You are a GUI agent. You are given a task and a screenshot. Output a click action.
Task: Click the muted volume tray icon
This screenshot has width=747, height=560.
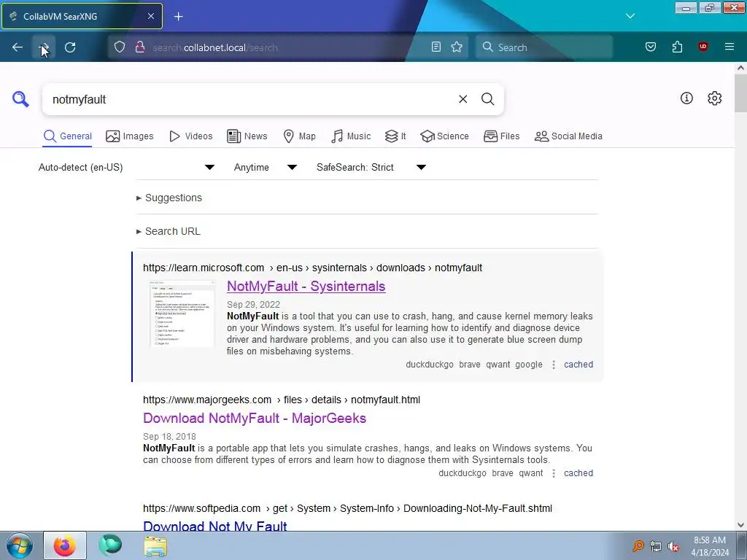673,546
